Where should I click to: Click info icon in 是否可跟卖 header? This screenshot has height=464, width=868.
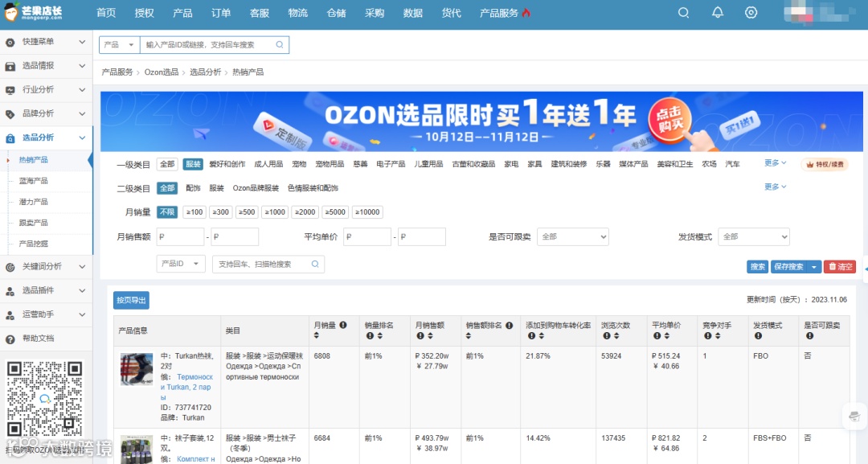click(809, 335)
